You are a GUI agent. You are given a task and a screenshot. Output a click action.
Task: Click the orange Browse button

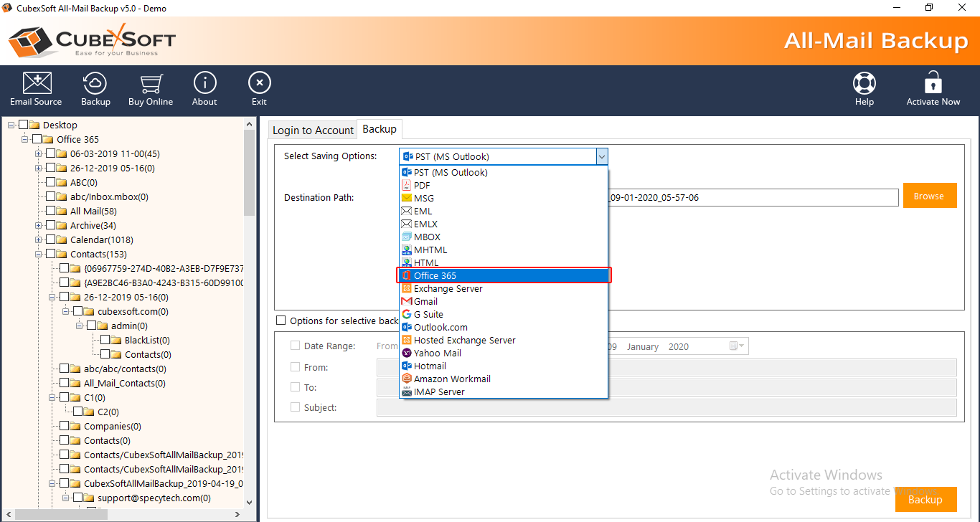coord(929,196)
